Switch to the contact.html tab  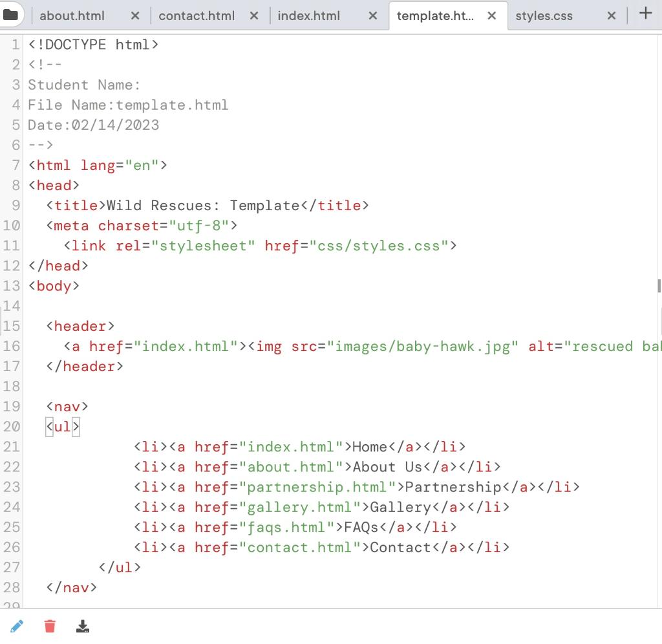click(x=197, y=16)
